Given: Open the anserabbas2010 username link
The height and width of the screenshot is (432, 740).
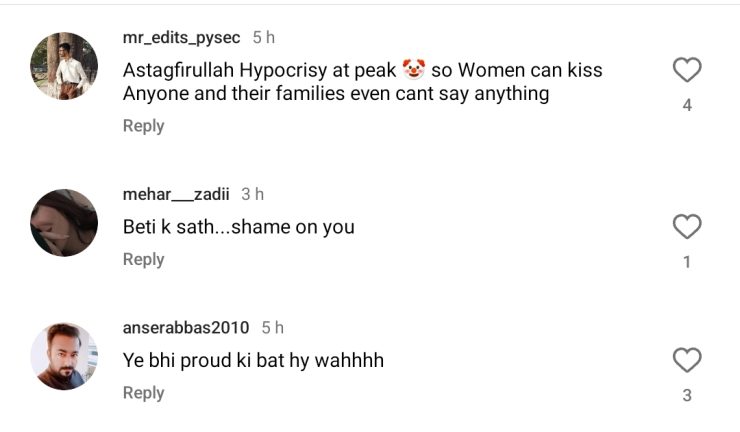Looking at the screenshot, I should [x=186, y=328].
